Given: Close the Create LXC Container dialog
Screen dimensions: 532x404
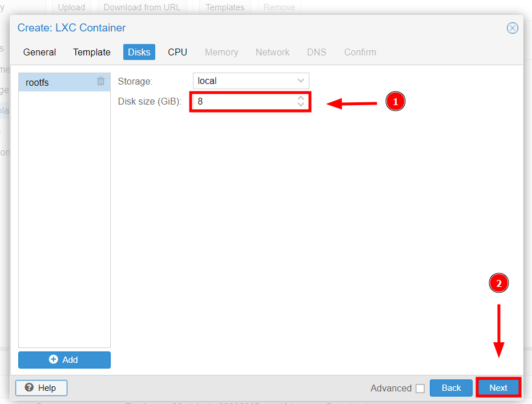Looking at the screenshot, I should pos(512,28).
